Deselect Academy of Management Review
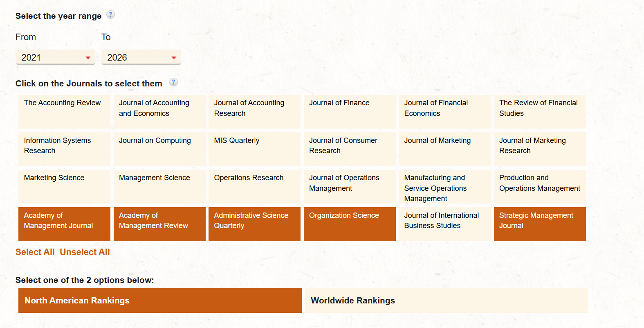 pyautogui.click(x=159, y=224)
